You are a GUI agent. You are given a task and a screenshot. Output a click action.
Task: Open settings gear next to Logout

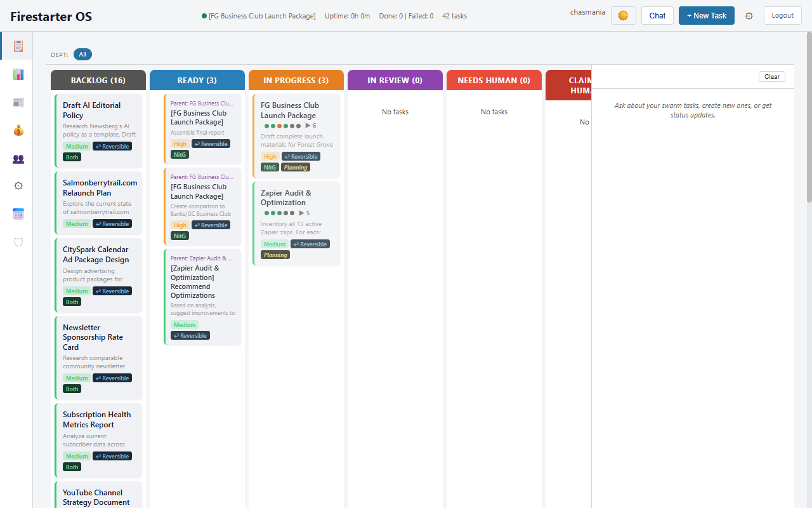749,16
